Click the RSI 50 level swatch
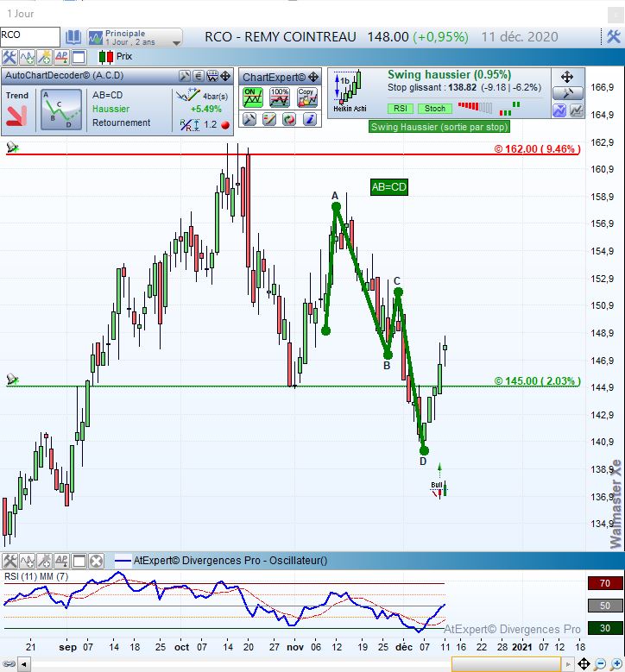 pyautogui.click(x=605, y=606)
